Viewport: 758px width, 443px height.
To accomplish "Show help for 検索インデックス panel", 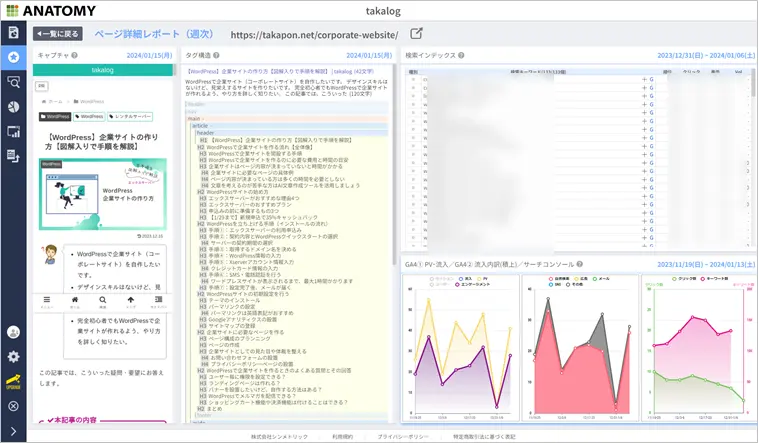I will coord(461,55).
